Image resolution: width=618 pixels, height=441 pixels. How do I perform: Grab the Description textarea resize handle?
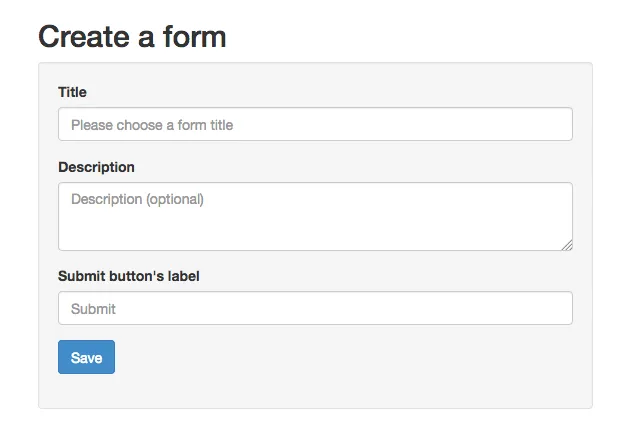(567, 245)
